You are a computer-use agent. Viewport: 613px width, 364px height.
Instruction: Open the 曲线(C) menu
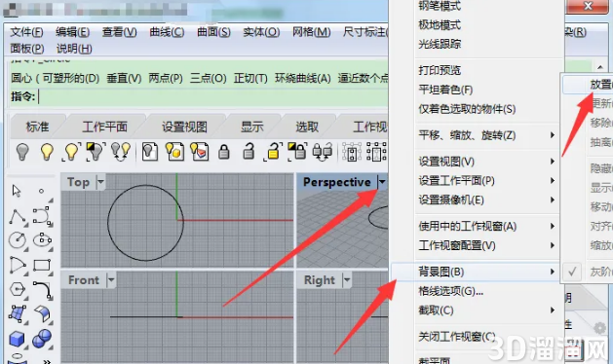pyautogui.click(x=167, y=32)
